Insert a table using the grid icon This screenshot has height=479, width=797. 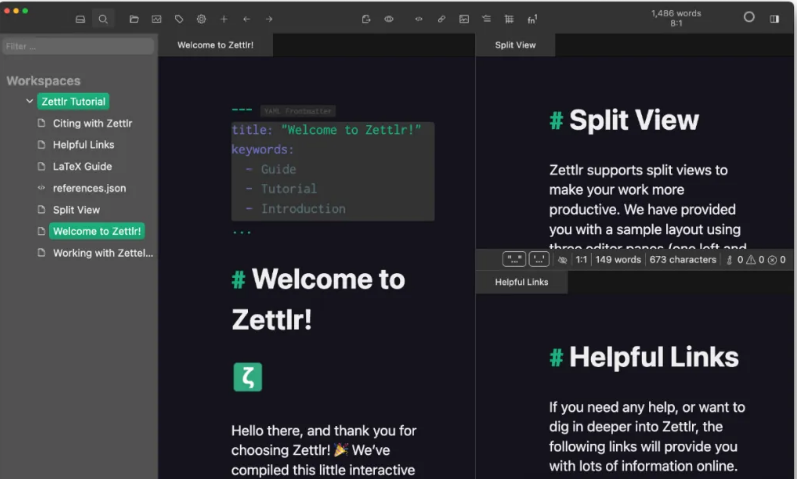coord(509,19)
